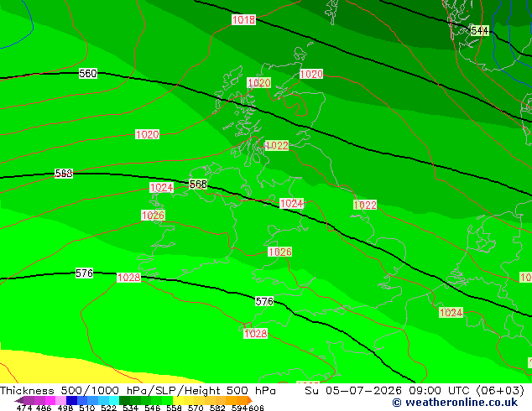Click the orange right arrow tip of legend

tap(250, 400)
